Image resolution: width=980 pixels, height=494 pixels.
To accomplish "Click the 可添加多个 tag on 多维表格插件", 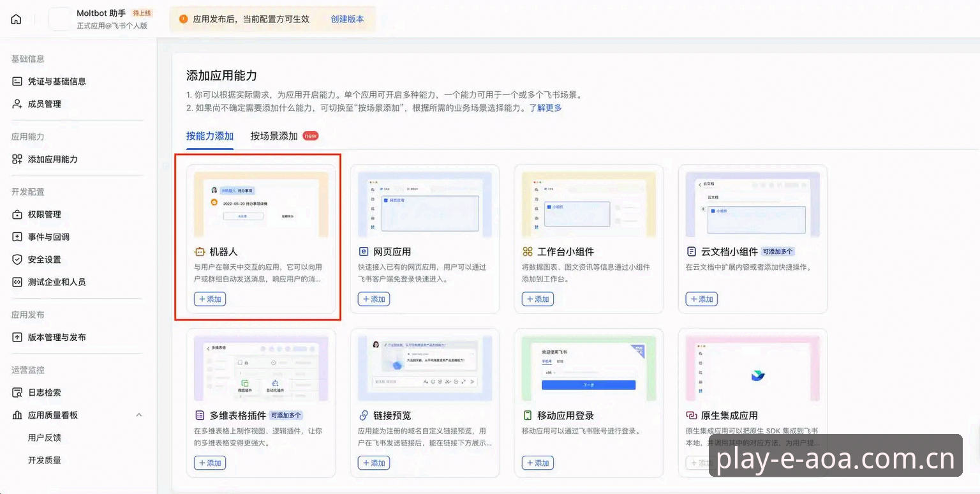I will click(x=286, y=415).
